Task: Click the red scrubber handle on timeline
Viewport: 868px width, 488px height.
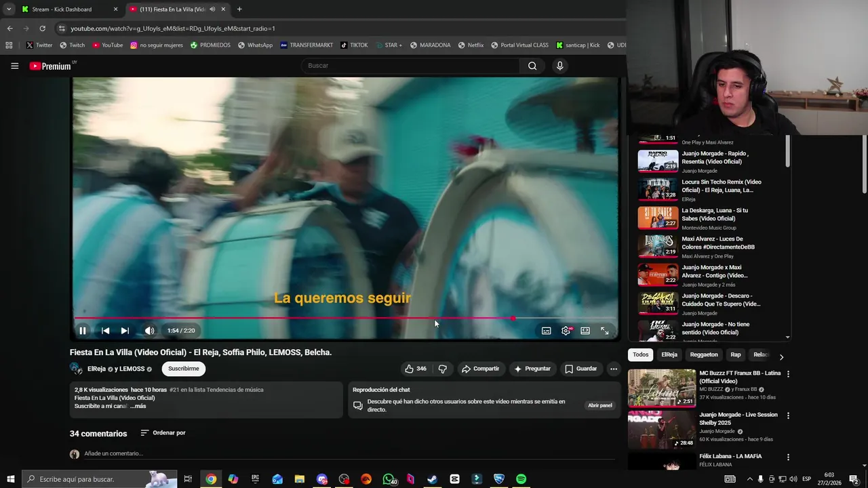Action: [513, 318]
